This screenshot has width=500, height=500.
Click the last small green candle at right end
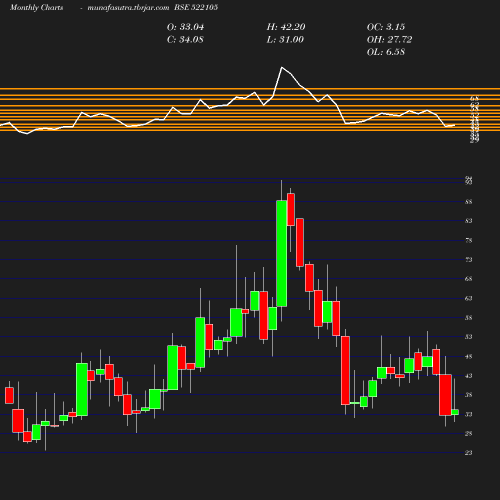pyautogui.click(x=455, y=412)
